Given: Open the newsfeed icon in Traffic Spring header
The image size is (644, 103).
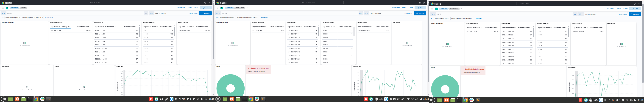Looking at the screenshot, I should click(639, 4).
